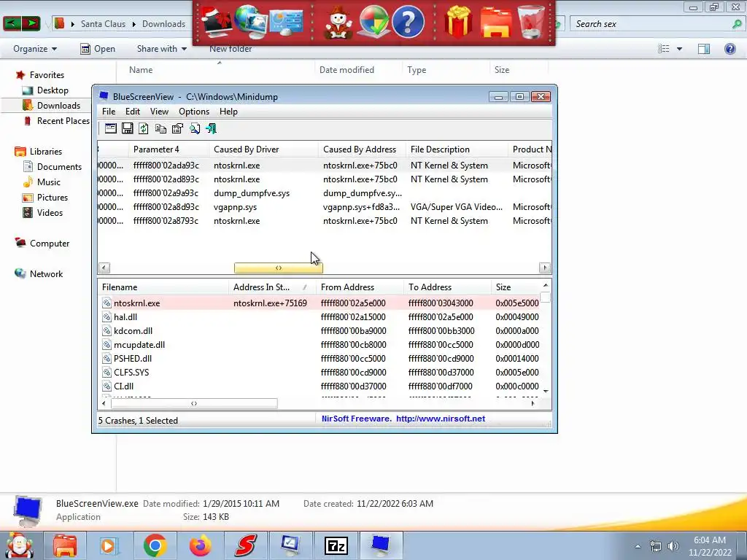Viewport: 747px width, 560px height.
Task: Visit the http://www.nirsoft.net link
Action: pyautogui.click(x=441, y=419)
